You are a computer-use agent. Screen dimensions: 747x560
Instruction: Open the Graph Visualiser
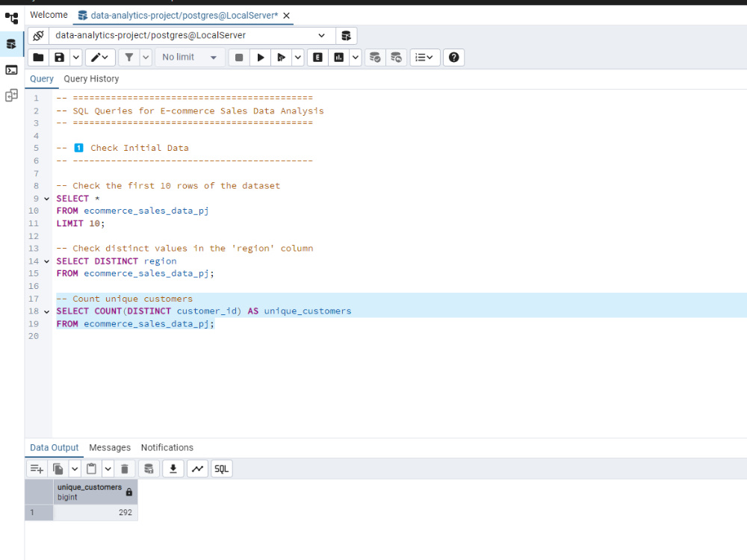[197, 469]
